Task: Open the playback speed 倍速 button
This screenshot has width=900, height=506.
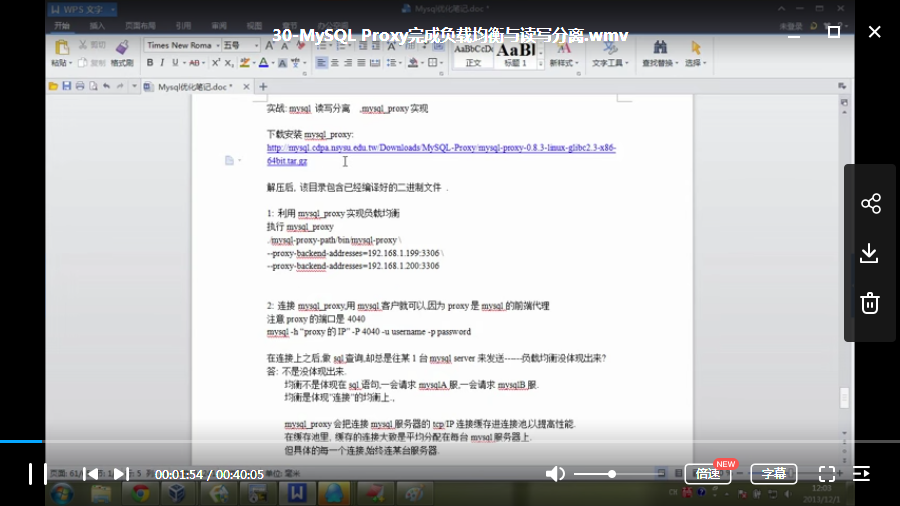Action: pyautogui.click(x=708, y=474)
